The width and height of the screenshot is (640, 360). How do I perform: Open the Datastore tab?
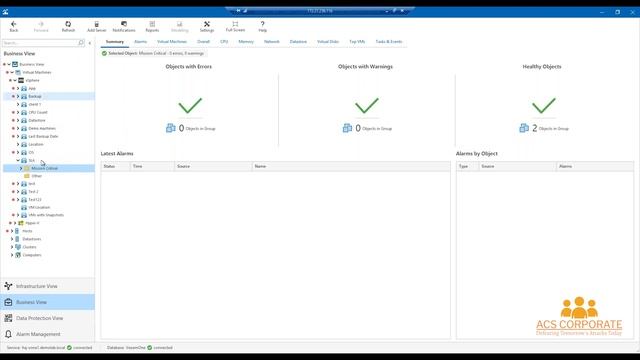(x=298, y=42)
